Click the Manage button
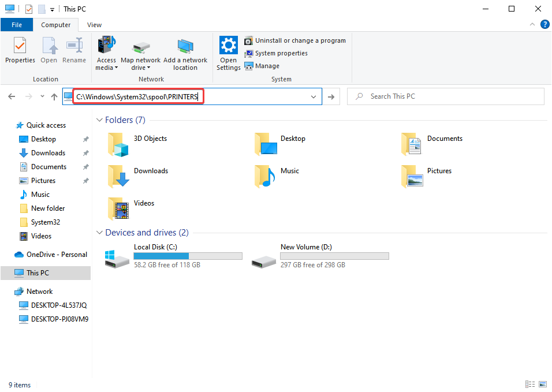This screenshot has height=392, width=552. coord(262,66)
